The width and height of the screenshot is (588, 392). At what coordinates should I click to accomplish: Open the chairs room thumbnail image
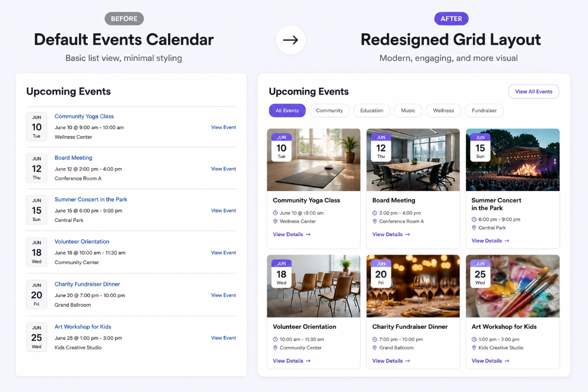pos(314,286)
